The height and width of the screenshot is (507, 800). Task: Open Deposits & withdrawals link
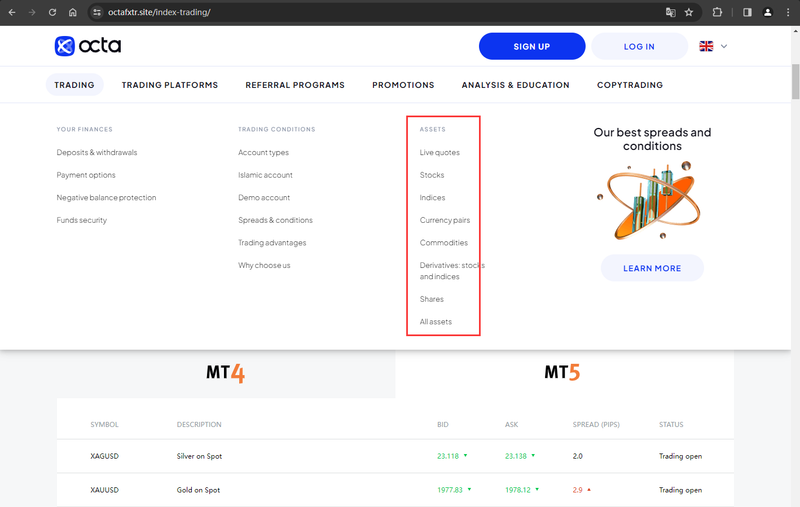click(x=97, y=153)
